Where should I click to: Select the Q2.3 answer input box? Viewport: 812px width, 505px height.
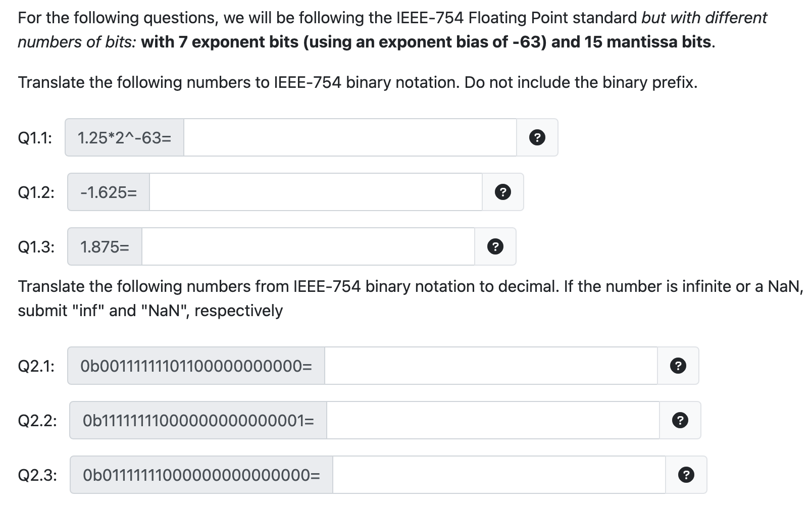point(498,475)
